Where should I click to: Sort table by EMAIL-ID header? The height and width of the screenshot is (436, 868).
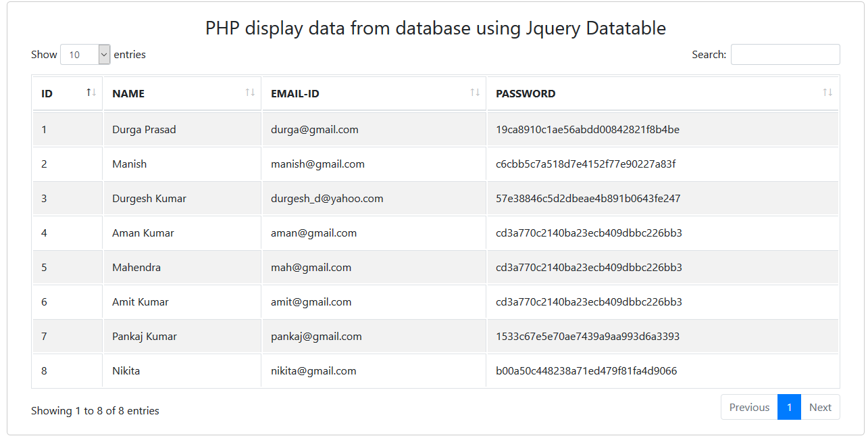point(295,94)
